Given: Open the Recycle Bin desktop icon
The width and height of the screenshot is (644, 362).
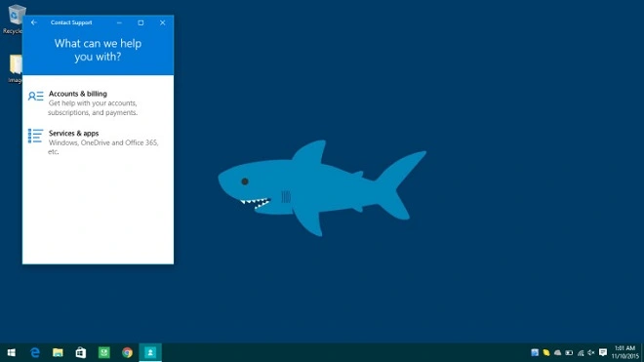Looking at the screenshot, I should click(16, 19).
